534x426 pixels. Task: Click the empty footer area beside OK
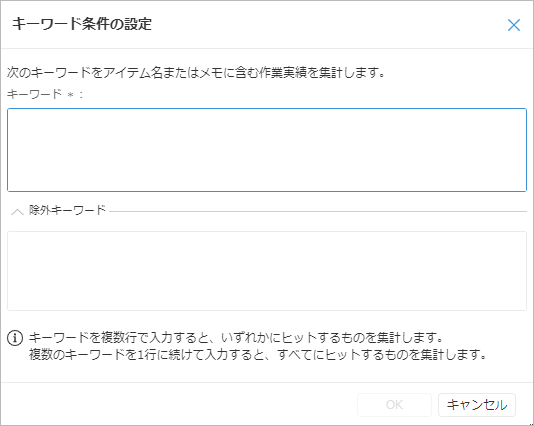click(179, 405)
